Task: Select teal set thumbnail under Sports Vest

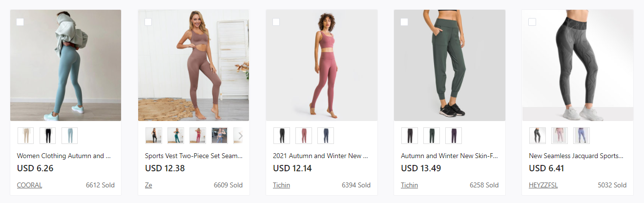Action: tap(176, 136)
